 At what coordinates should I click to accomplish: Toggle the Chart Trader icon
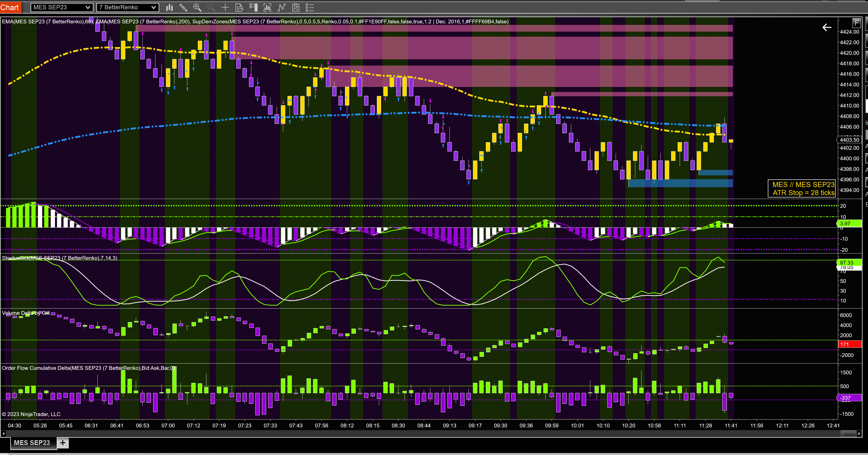coord(253,7)
